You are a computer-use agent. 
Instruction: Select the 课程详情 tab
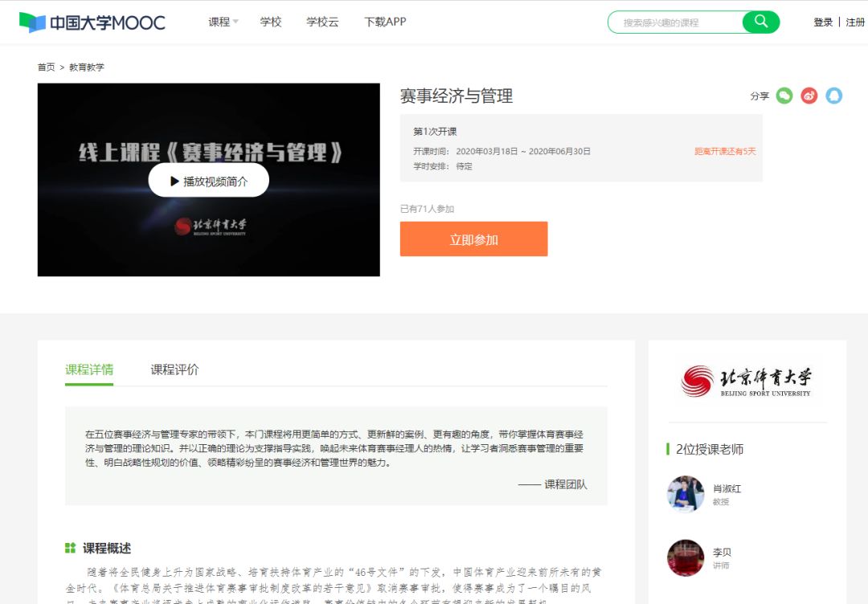pyautogui.click(x=89, y=369)
